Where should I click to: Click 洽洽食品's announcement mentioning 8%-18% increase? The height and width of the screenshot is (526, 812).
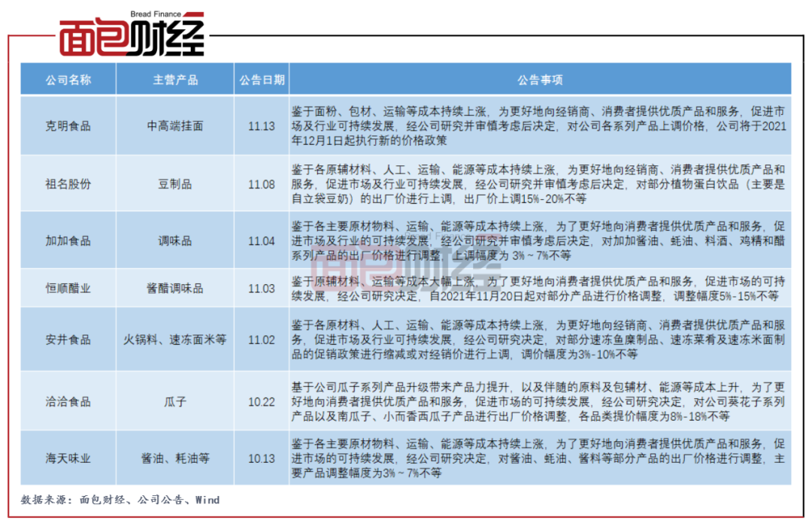538,402
